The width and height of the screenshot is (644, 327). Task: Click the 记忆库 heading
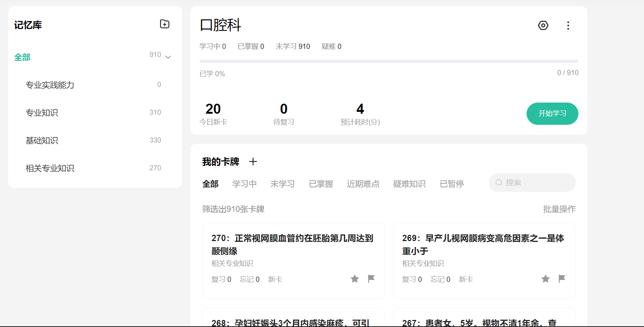[x=28, y=25]
